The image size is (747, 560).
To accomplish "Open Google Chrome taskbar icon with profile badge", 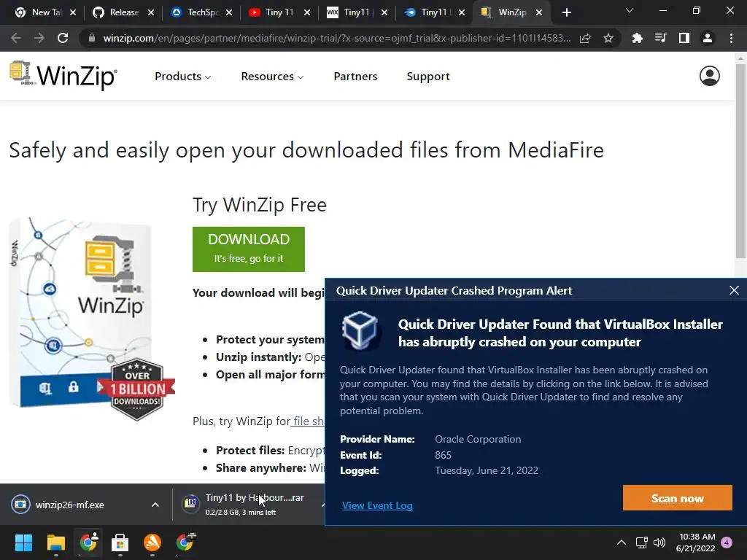I will pos(88,542).
